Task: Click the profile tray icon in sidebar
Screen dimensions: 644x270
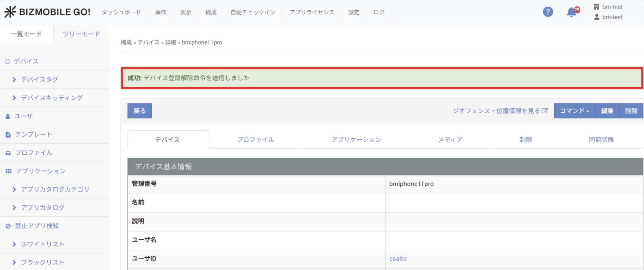Action: coord(8,153)
